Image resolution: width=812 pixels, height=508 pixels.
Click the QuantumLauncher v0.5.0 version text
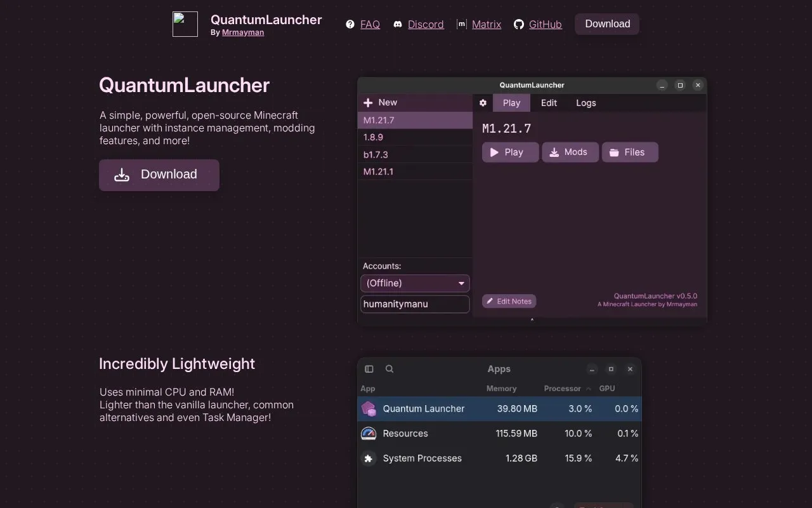coord(655,296)
